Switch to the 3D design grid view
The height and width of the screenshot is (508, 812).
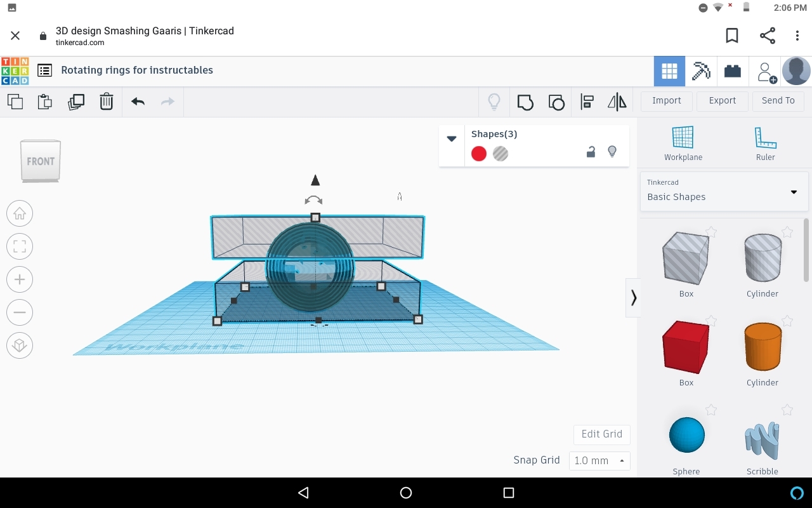pyautogui.click(x=669, y=71)
